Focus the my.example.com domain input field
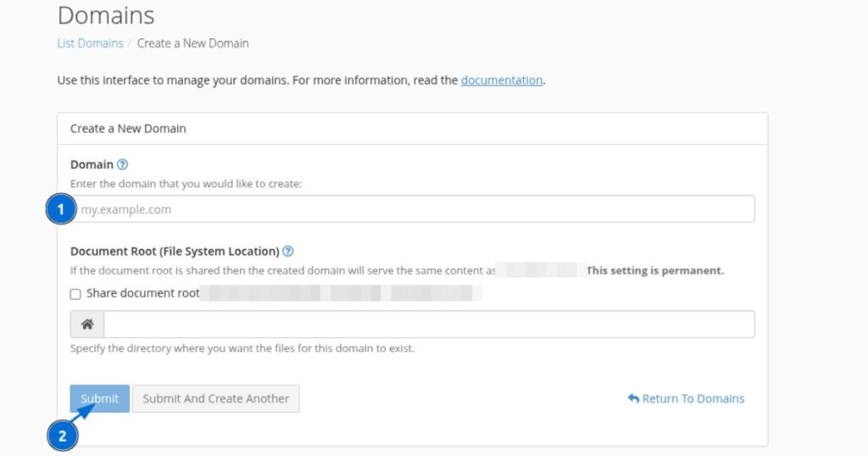This screenshot has width=868, height=456. pos(415,209)
